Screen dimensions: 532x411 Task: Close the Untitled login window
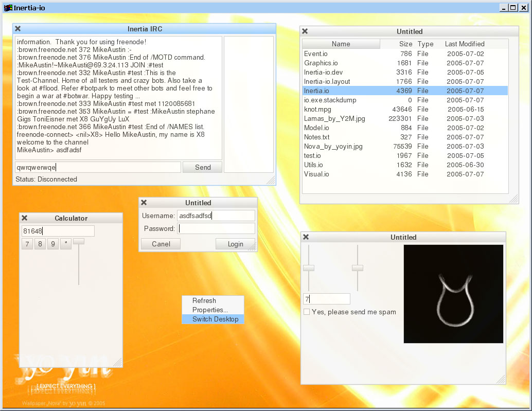[x=144, y=203]
